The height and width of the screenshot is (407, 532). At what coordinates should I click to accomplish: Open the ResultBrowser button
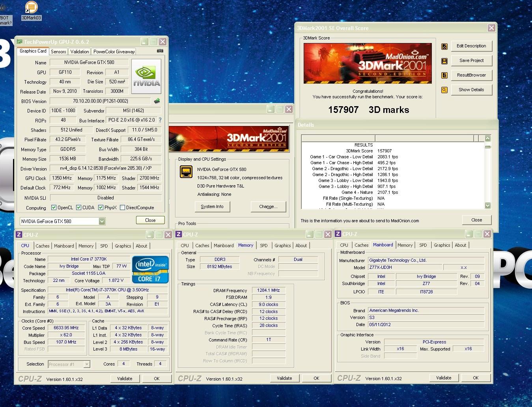(x=471, y=75)
